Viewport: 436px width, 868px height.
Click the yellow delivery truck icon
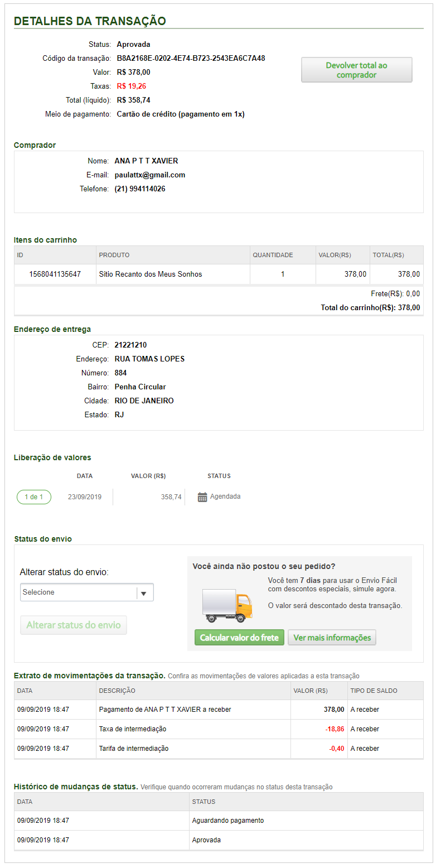point(227,606)
